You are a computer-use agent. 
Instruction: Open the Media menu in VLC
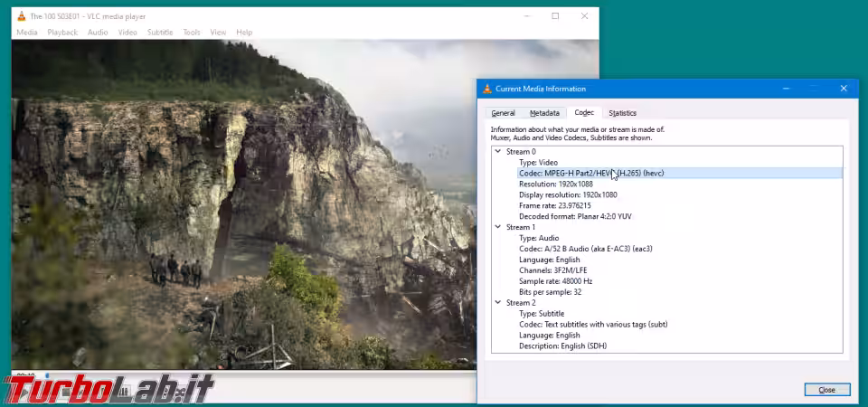[26, 33]
